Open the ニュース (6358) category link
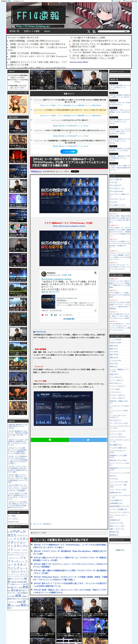This screenshot has width=138, height=644. [115, 339]
